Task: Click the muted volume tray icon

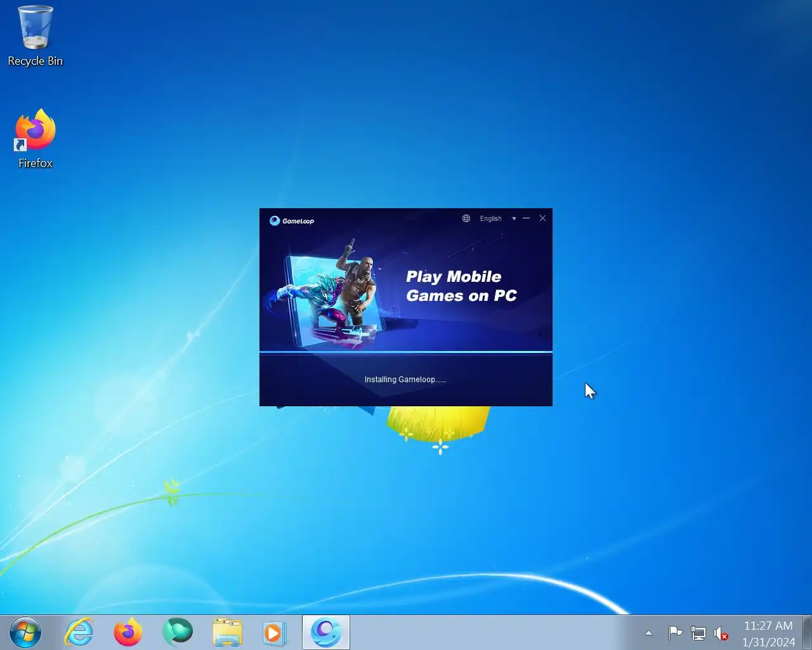Action: (x=721, y=633)
